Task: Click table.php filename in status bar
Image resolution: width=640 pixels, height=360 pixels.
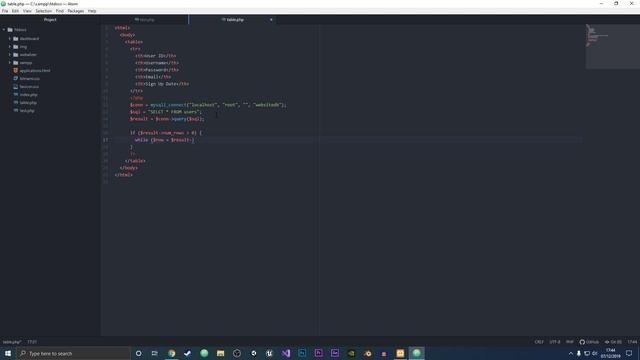Action: tap(12, 342)
